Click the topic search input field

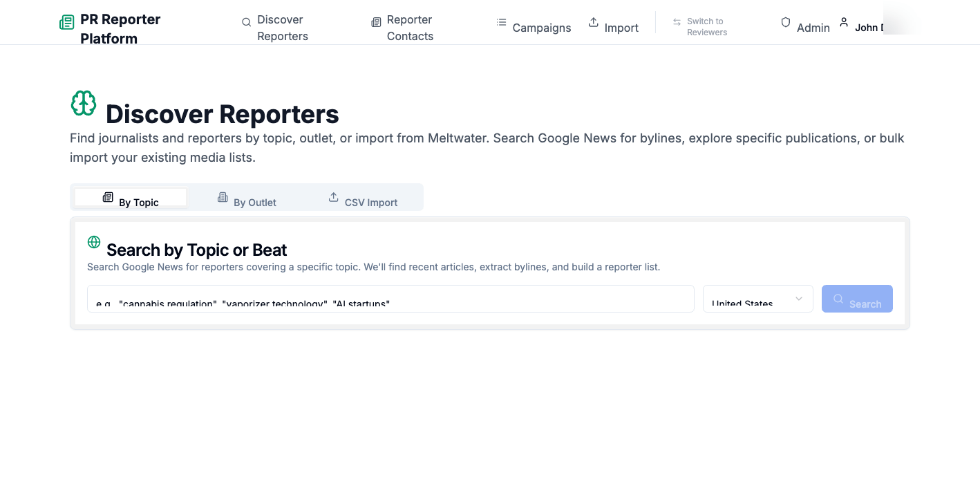pos(390,298)
